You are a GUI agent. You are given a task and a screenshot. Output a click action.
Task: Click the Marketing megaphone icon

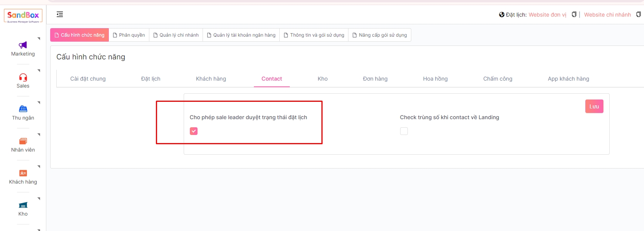pyautogui.click(x=23, y=45)
